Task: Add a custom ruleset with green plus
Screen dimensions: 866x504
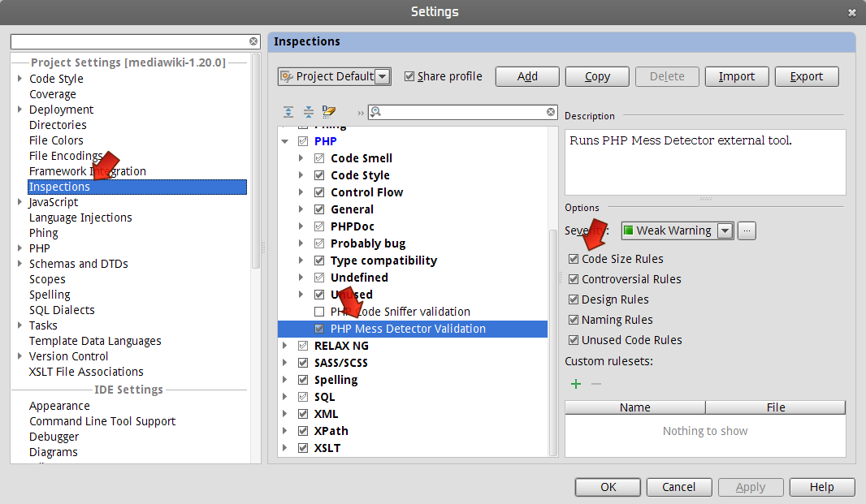Action: 575,384
